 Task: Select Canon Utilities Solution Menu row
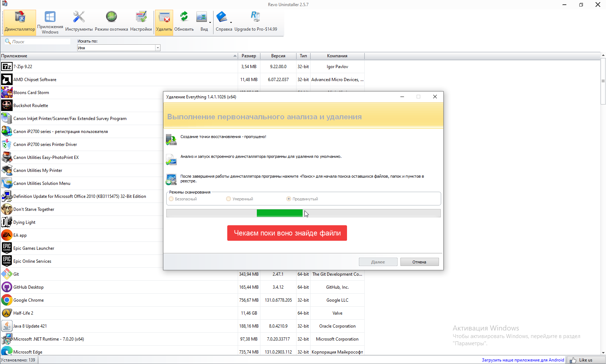coord(82,183)
